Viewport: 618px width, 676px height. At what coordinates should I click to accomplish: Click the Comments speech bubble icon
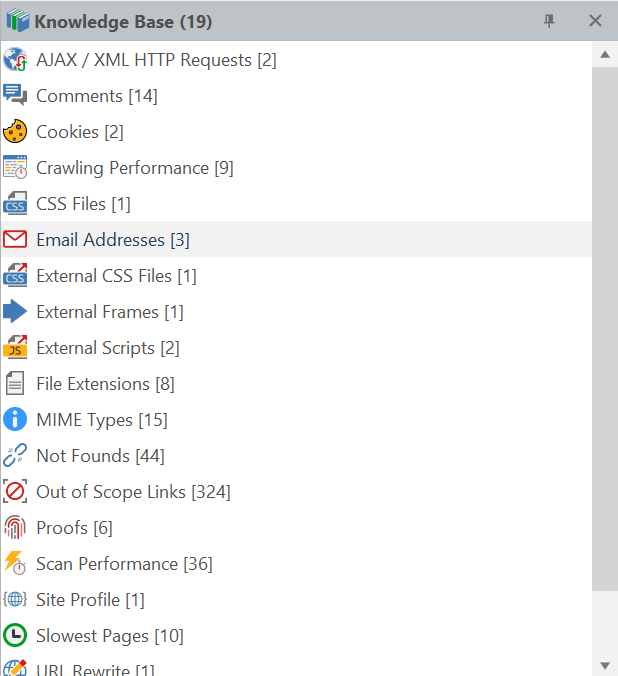coord(15,96)
